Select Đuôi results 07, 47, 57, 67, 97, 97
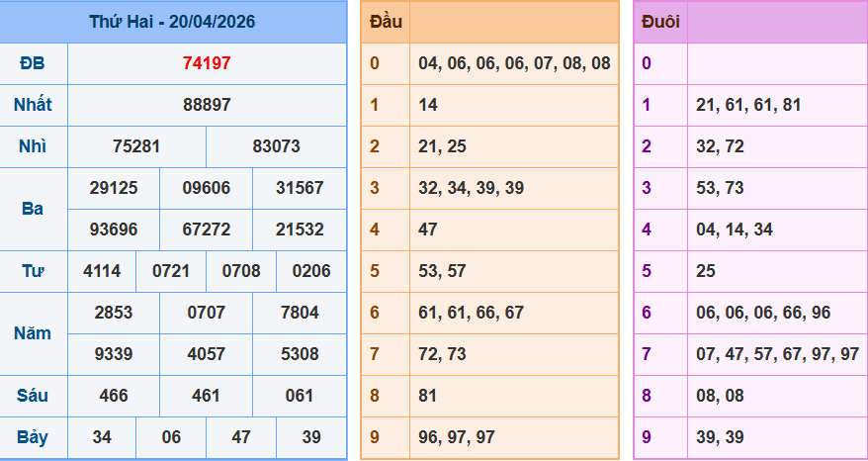This screenshot has width=868, height=461. click(777, 354)
